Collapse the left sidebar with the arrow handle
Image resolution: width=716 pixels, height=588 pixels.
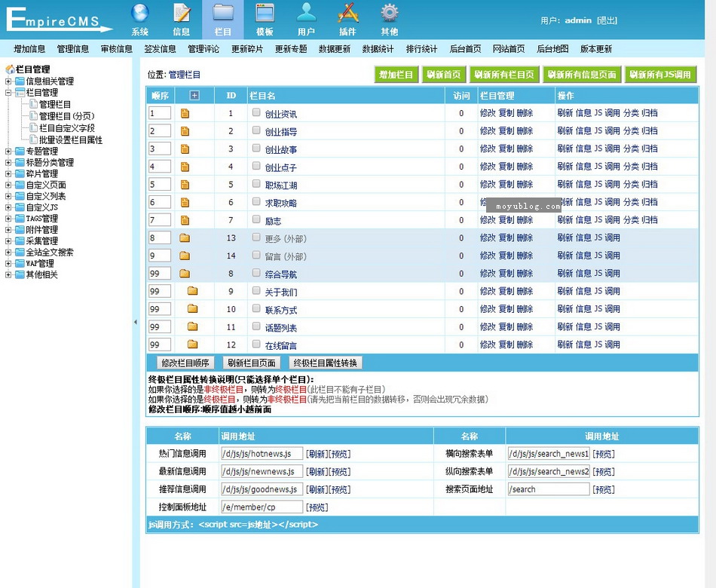point(136,322)
